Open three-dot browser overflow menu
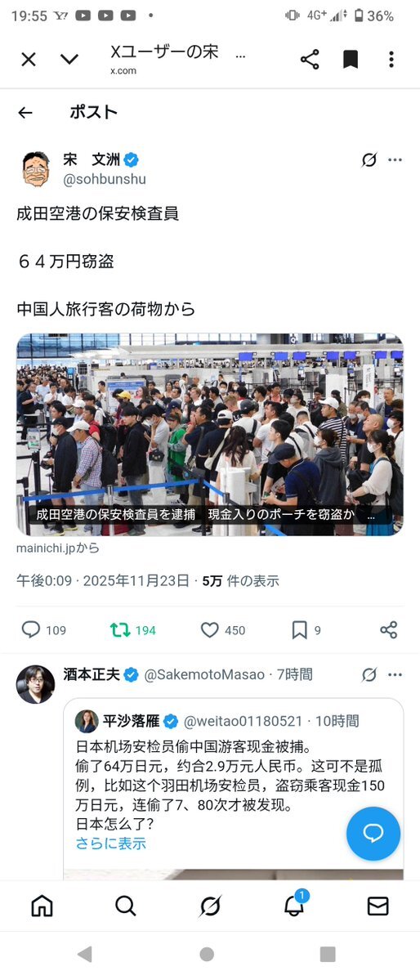Viewport: 420px width, 980px height. (x=391, y=60)
